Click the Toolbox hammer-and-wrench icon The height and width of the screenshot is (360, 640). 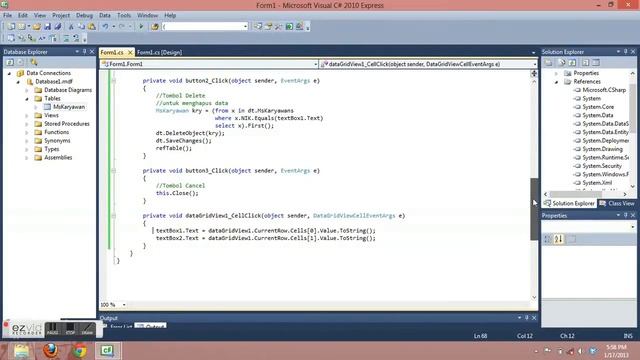[279, 27]
